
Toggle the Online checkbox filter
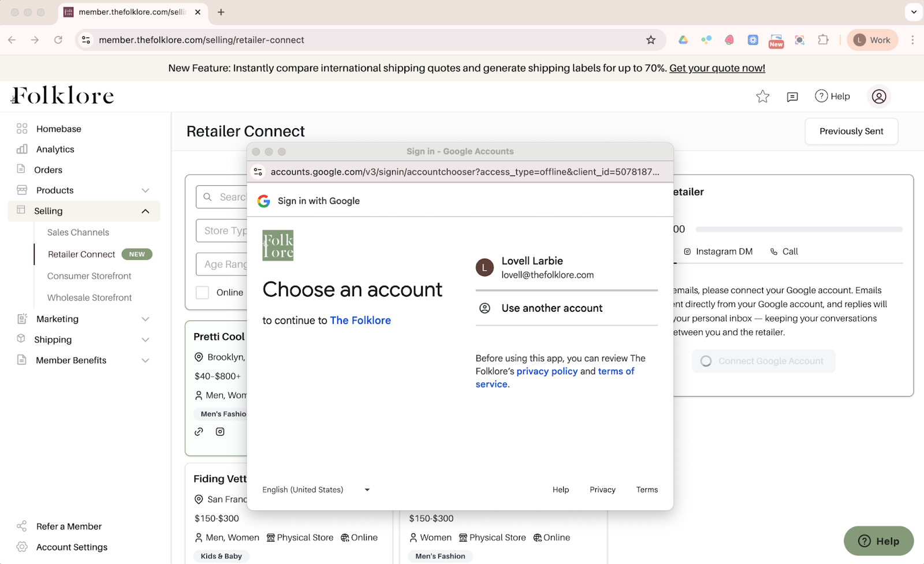[203, 293]
